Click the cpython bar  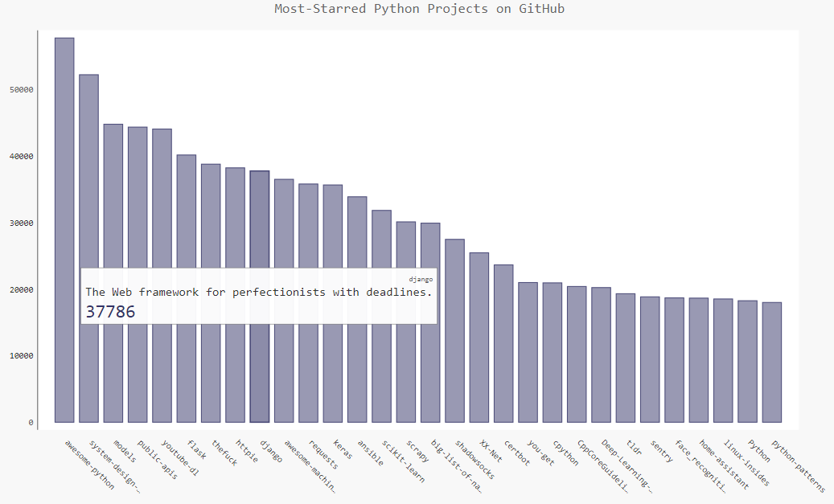552,353
